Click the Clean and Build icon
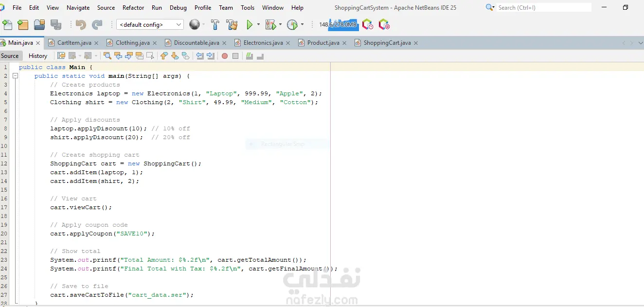 click(x=232, y=24)
